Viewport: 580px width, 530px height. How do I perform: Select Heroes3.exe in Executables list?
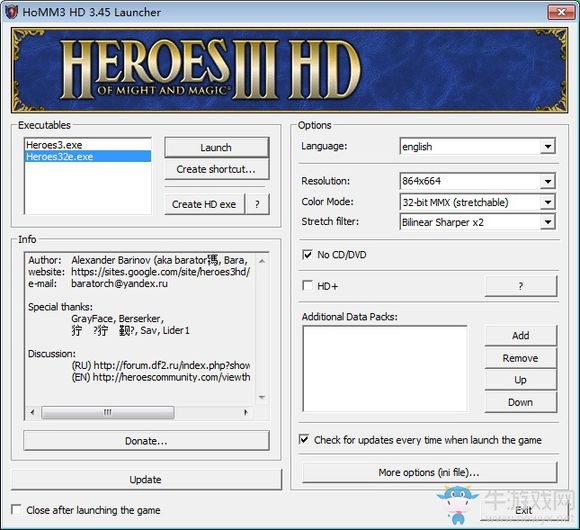88,145
